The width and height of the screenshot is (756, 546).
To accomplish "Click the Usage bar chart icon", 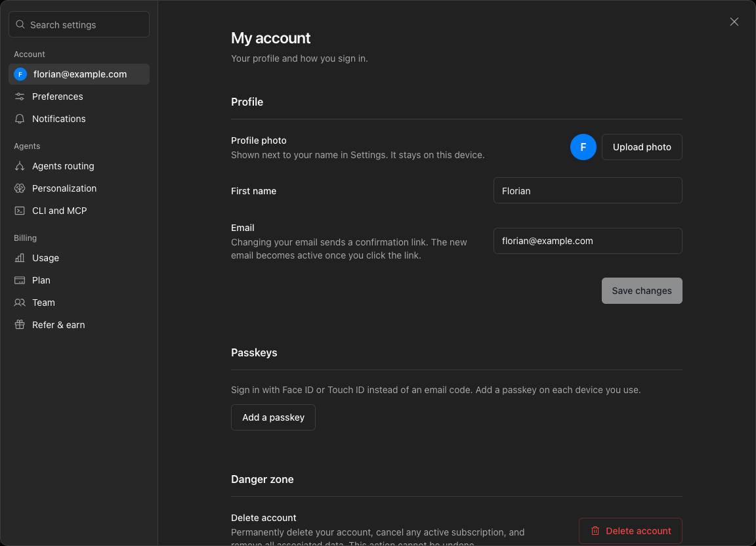I will coord(20,258).
